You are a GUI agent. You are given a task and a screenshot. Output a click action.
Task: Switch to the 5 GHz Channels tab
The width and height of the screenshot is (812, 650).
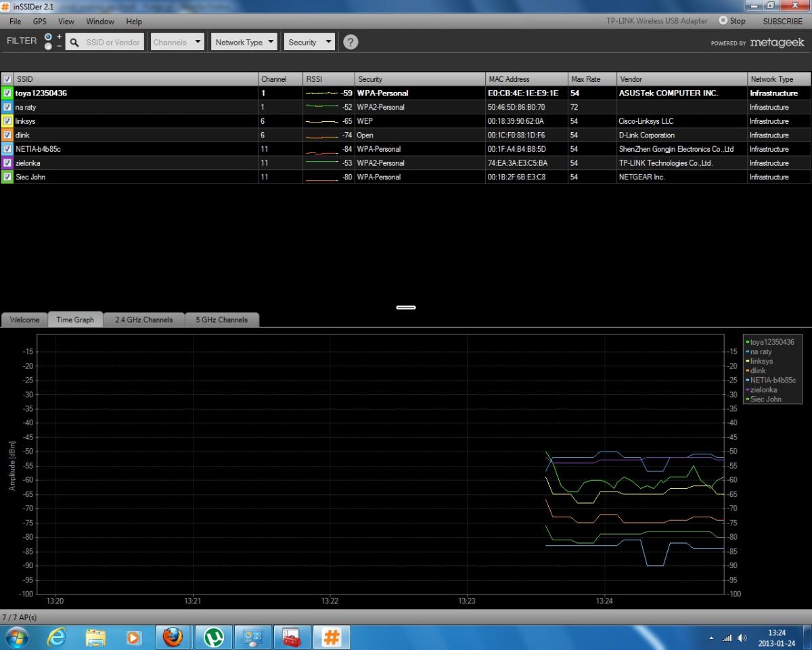click(222, 320)
